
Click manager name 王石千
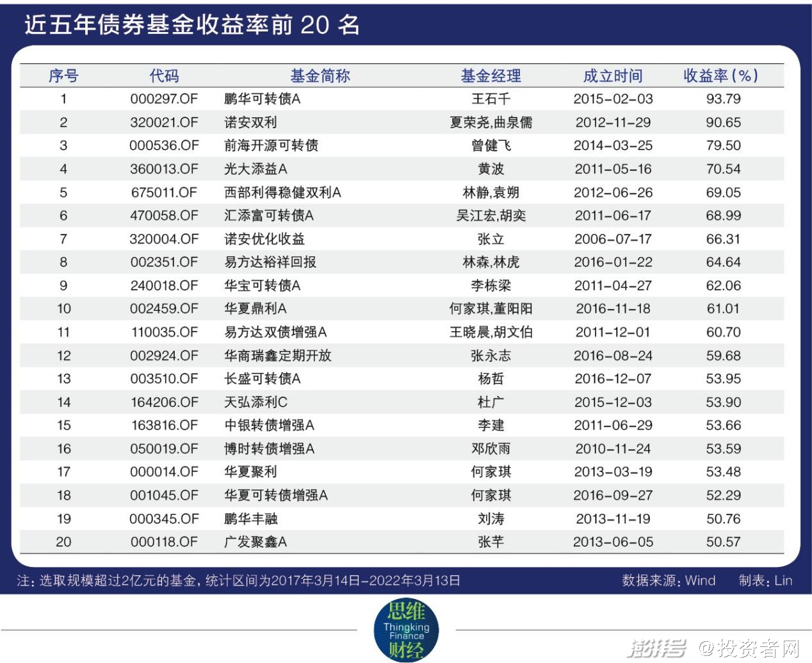491,99
